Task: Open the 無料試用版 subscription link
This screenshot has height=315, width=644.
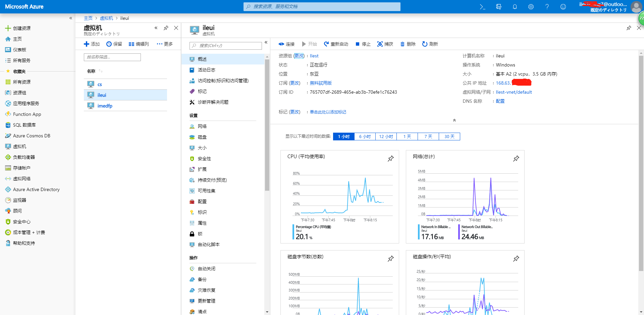Action: tap(321, 83)
